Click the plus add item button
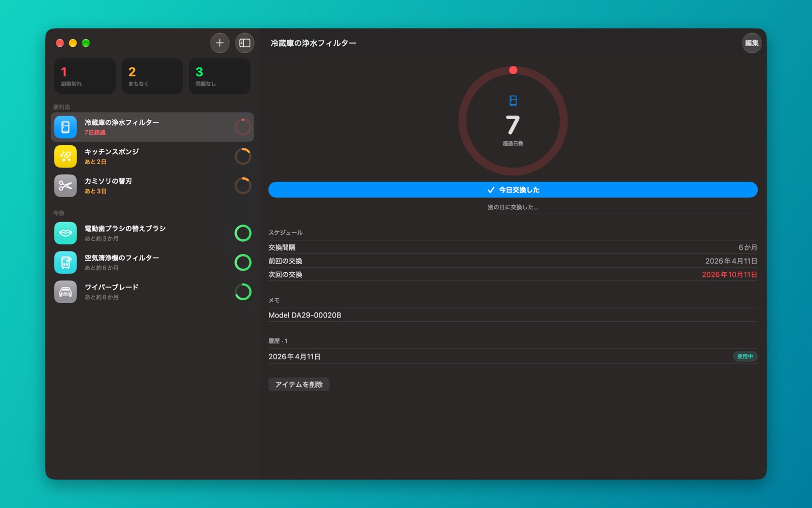812x508 pixels. (220, 43)
